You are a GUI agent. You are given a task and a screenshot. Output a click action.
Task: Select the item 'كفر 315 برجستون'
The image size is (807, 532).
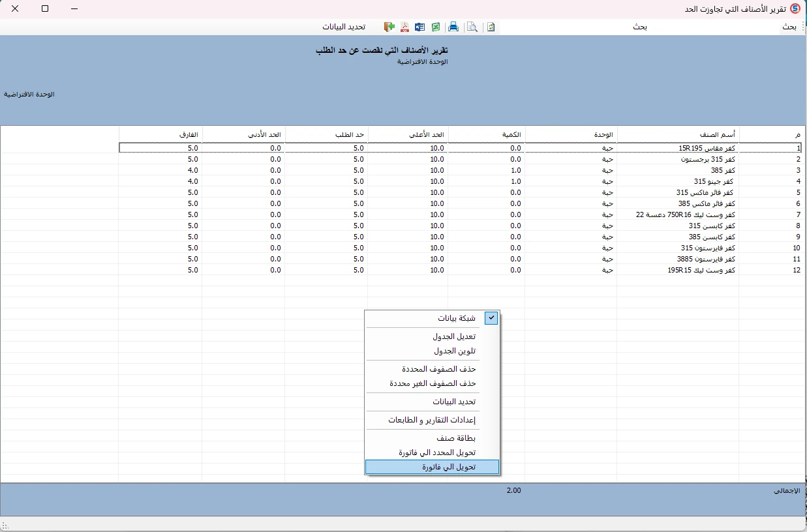pos(708,159)
